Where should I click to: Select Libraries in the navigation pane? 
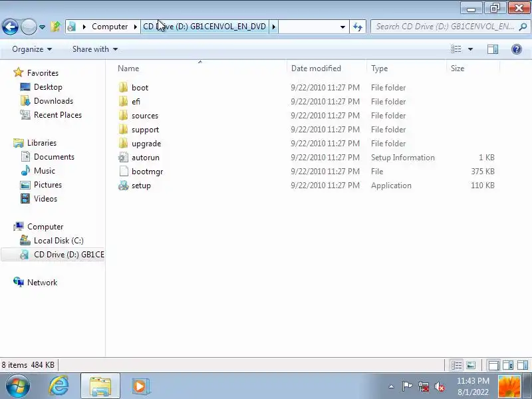42,143
